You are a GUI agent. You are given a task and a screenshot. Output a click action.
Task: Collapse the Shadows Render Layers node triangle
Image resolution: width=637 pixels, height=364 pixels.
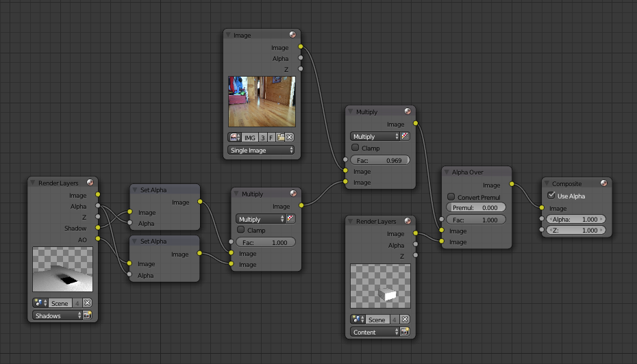33,183
